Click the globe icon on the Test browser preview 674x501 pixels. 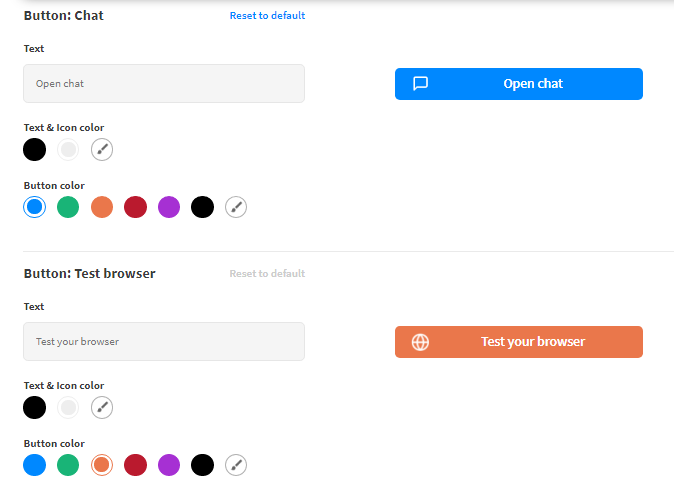[x=421, y=342]
